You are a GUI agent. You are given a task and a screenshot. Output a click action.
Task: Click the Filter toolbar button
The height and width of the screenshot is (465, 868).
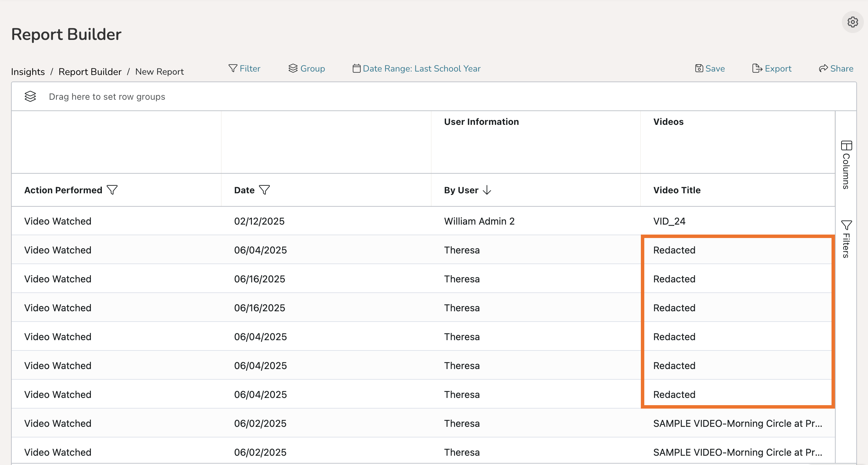tap(244, 68)
